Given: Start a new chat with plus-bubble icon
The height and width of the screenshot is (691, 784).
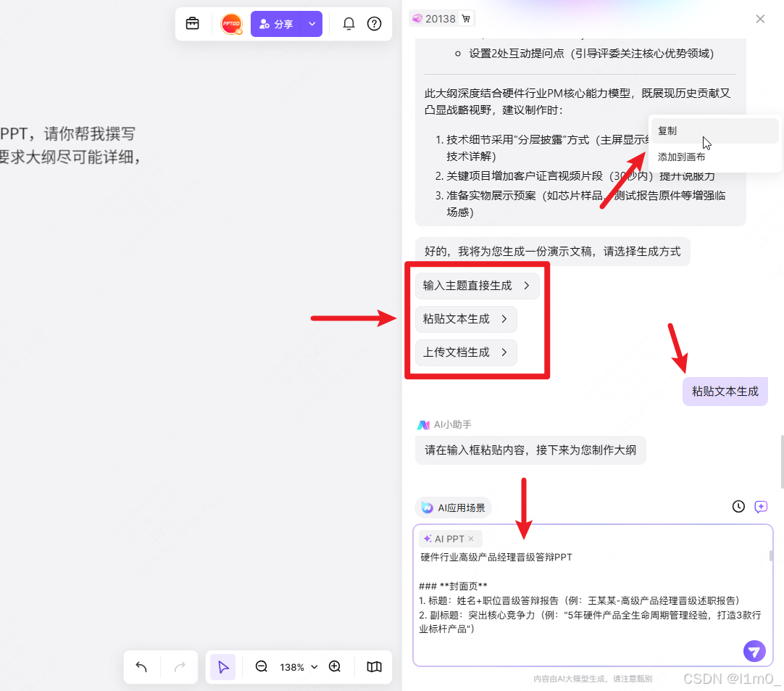Looking at the screenshot, I should pyautogui.click(x=761, y=507).
